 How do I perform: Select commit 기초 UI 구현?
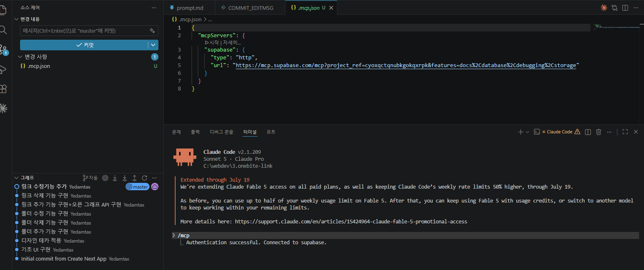pos(36,250)
